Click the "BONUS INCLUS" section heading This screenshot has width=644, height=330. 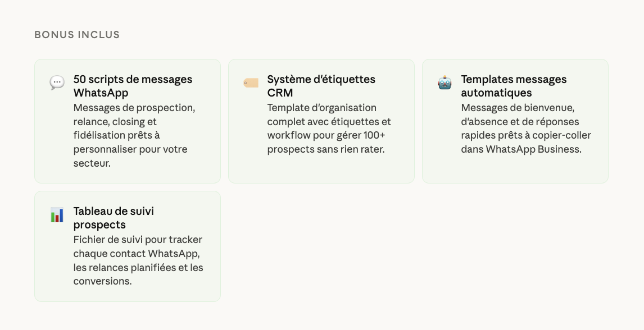click(77, 35)
